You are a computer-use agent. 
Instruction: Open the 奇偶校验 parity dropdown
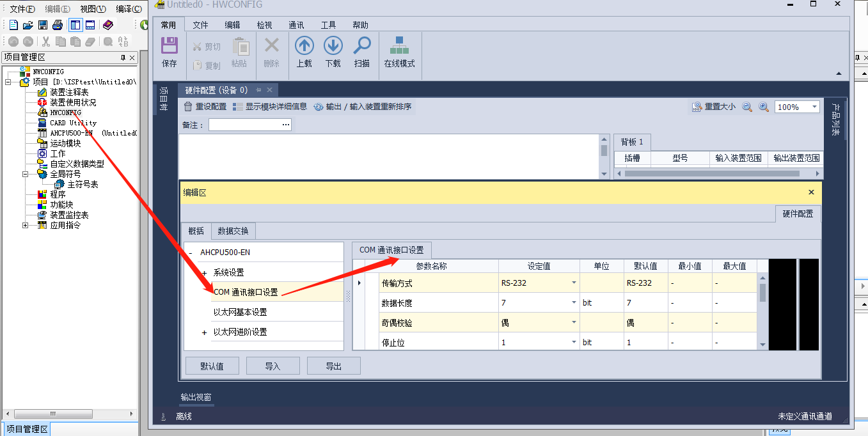[x=574, y=323]
